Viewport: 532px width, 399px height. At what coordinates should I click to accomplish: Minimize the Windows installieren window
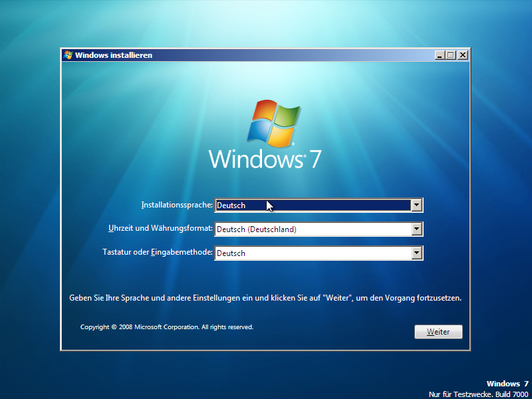coord(440,55)
